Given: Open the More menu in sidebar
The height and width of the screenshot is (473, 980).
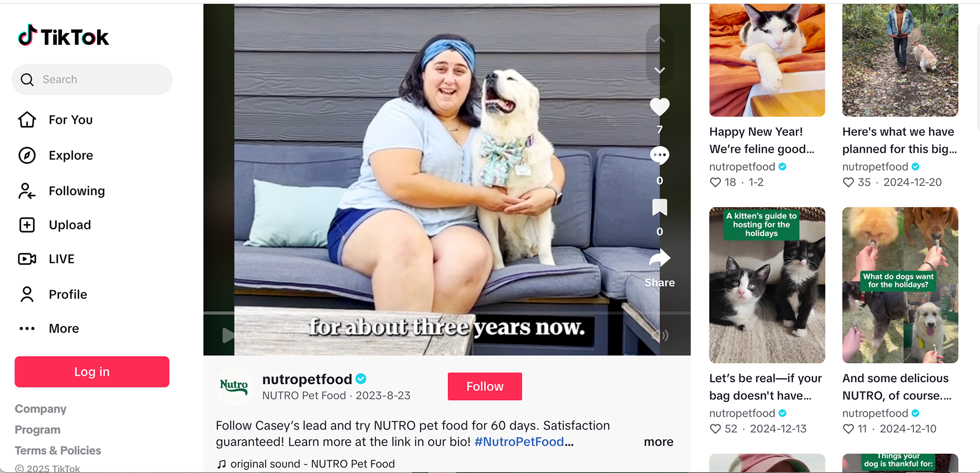Looking at the screenshot, I should tap(49, 329).
